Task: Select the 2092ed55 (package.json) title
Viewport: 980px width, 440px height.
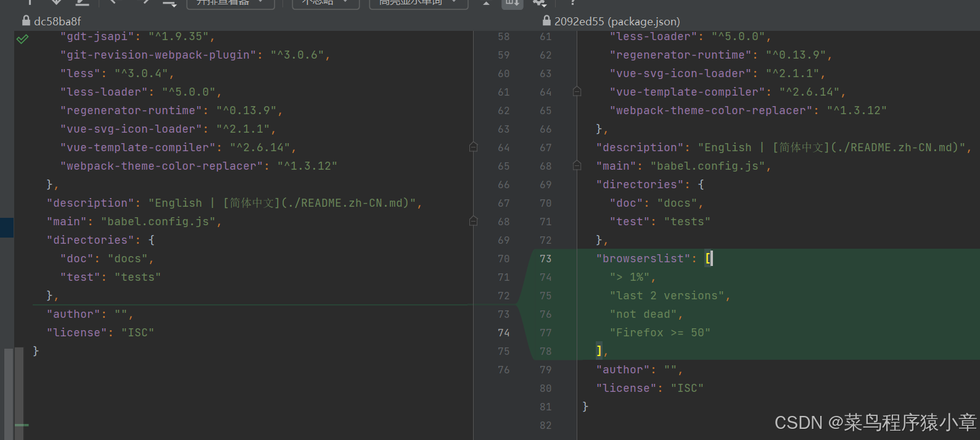Action: click(x=617, y=21)
